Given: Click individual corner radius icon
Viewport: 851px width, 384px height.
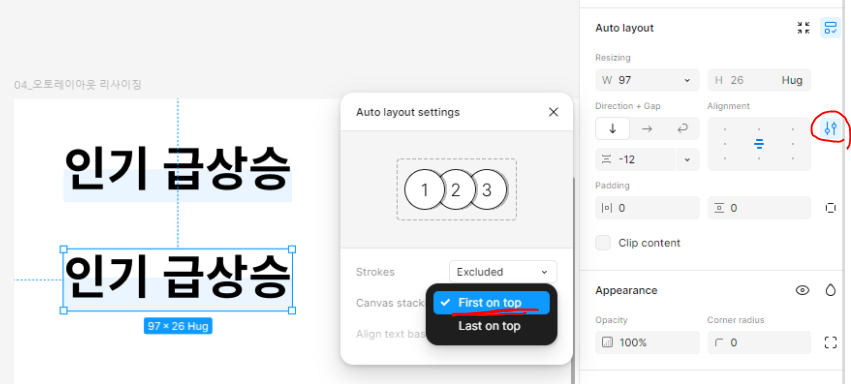Looking at the screenshot, I should point(830,342).
